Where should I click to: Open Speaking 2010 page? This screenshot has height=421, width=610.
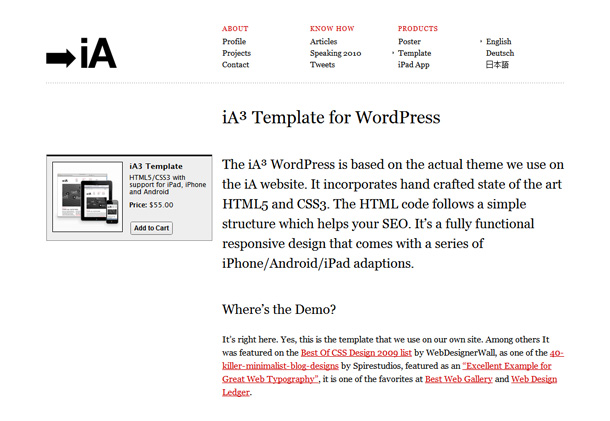[335, 53]
